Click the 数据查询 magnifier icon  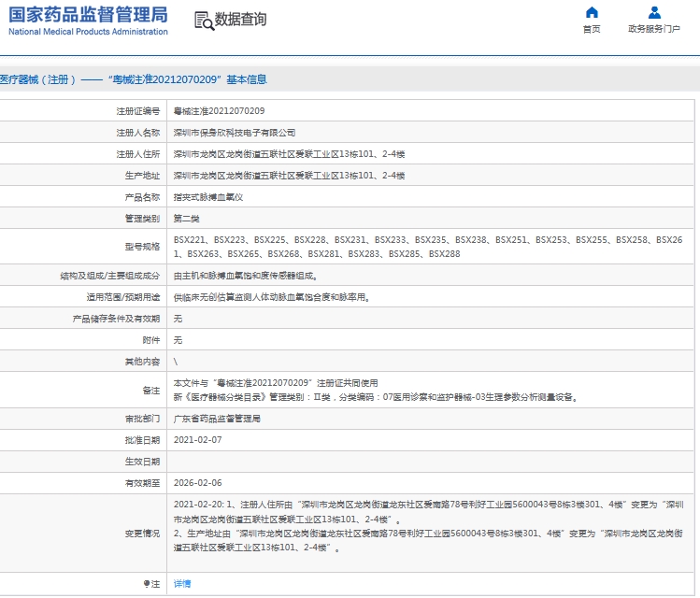coord(203,20)
